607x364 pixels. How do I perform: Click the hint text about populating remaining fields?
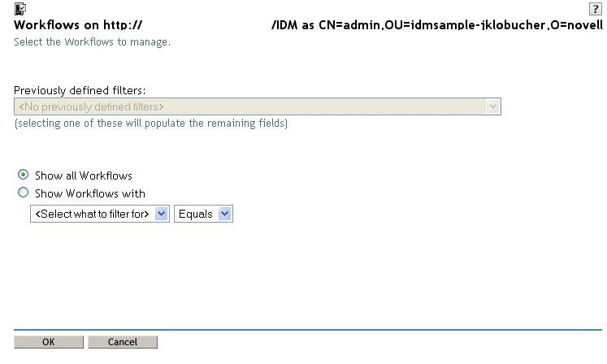tap(151, 123)
